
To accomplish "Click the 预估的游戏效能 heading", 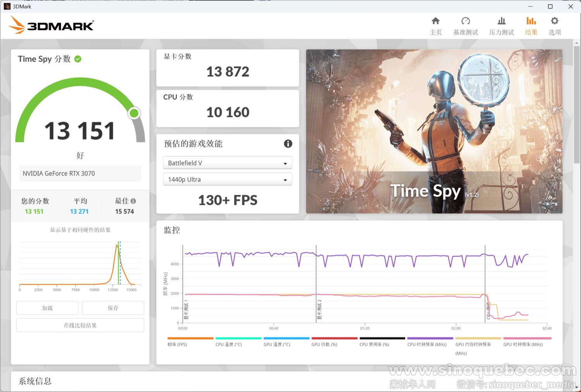I will click(193, 144).
